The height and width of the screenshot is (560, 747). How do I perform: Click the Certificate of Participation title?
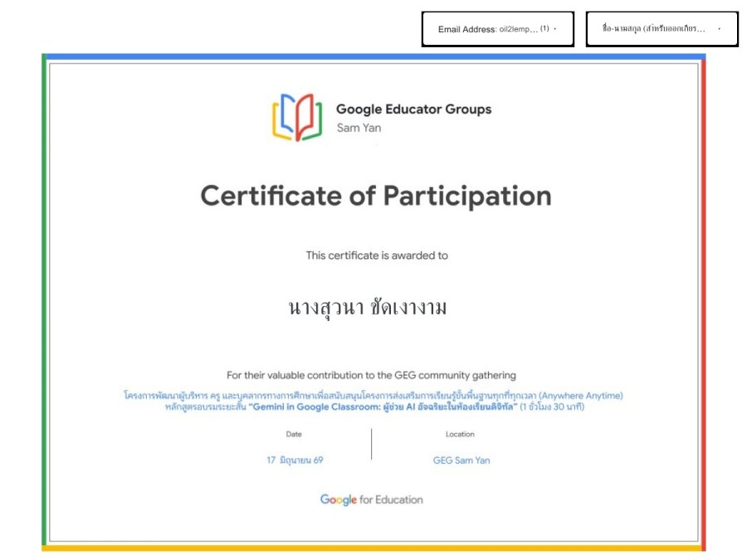click(376, 196)
